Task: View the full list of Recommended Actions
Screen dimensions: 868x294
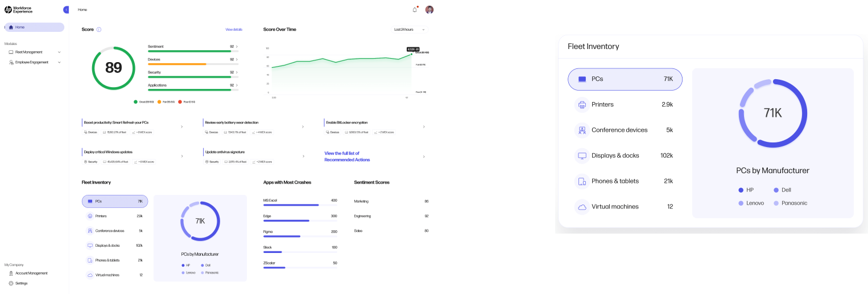Action: pos(347,157)
